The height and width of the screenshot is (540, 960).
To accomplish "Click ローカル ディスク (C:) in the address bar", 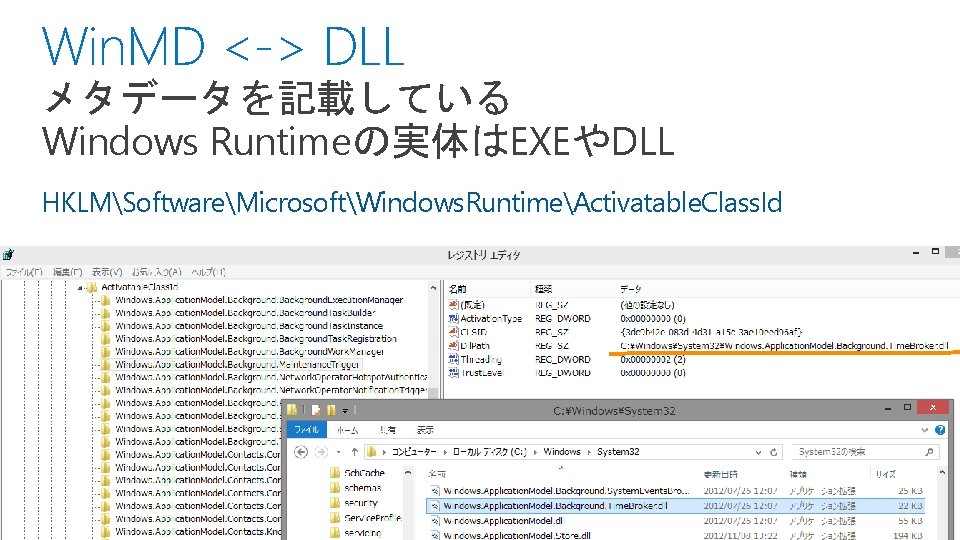I will (489, 452).
